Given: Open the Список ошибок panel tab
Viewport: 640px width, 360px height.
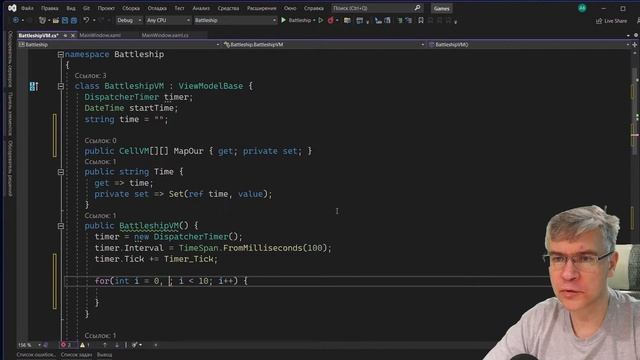Looking at the screenshot, I should (x=36, y=355).
